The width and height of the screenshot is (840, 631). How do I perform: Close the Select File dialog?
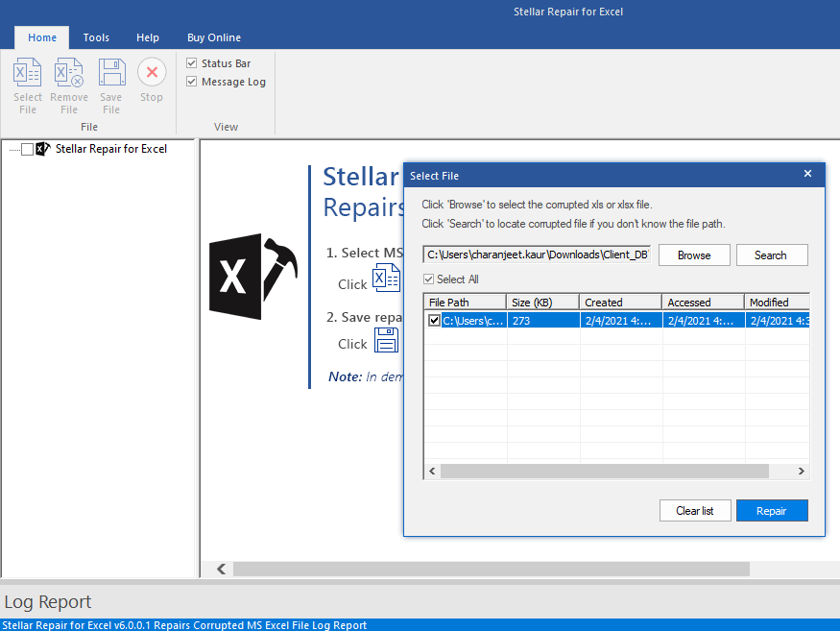click(x=808, y=174)
